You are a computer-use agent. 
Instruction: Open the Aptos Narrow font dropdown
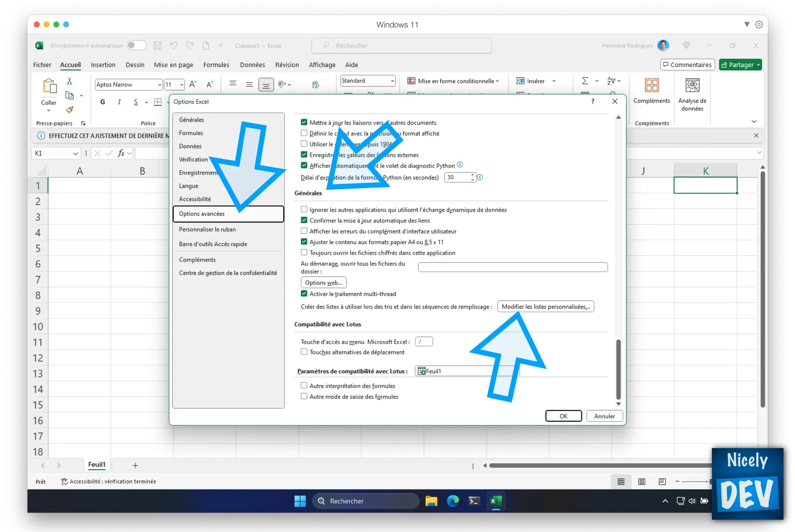159,84
